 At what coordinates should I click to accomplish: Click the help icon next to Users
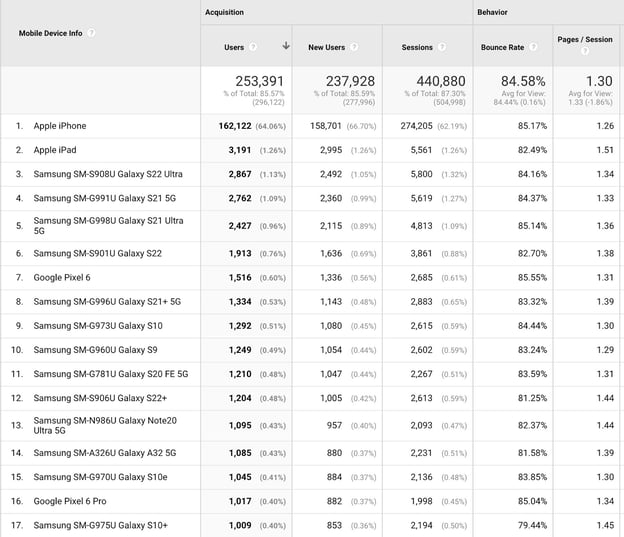[x=253, y=47]
